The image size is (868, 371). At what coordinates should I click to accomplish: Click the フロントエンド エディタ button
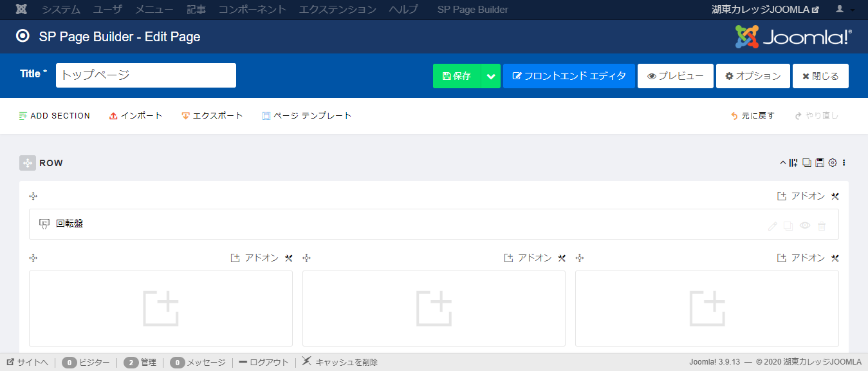click(568, 75)
